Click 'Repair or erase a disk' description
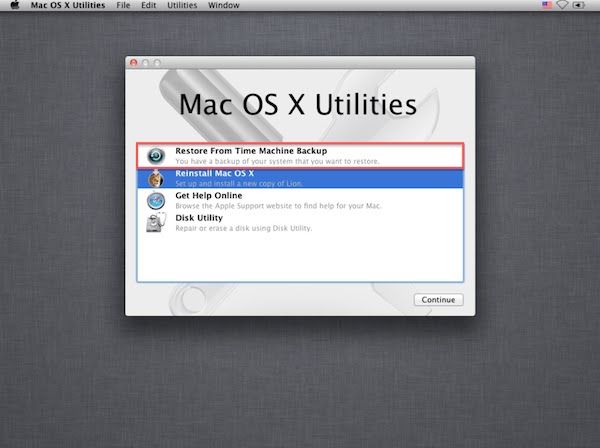The height and width of the screenshot is (448, 600). tap(244, 228)
